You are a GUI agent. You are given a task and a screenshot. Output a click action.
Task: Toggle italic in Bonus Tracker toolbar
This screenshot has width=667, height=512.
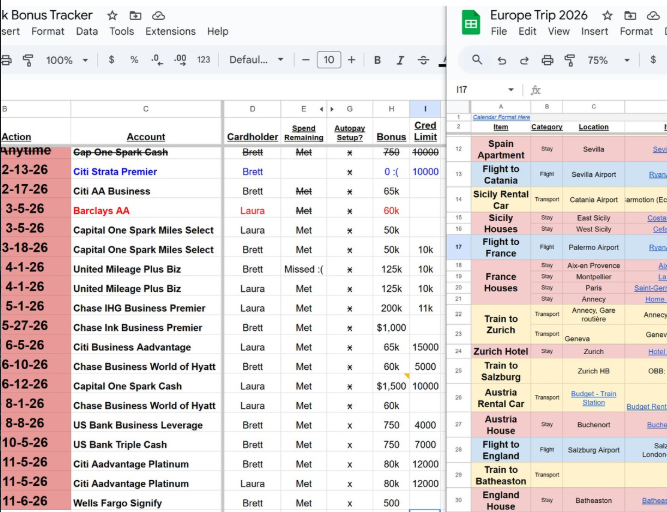coord(400,60)
